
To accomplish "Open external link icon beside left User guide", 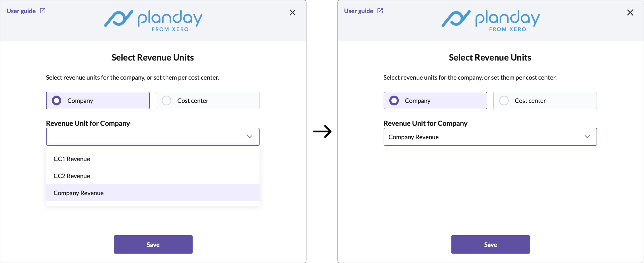I will click(x=43, y=11).
